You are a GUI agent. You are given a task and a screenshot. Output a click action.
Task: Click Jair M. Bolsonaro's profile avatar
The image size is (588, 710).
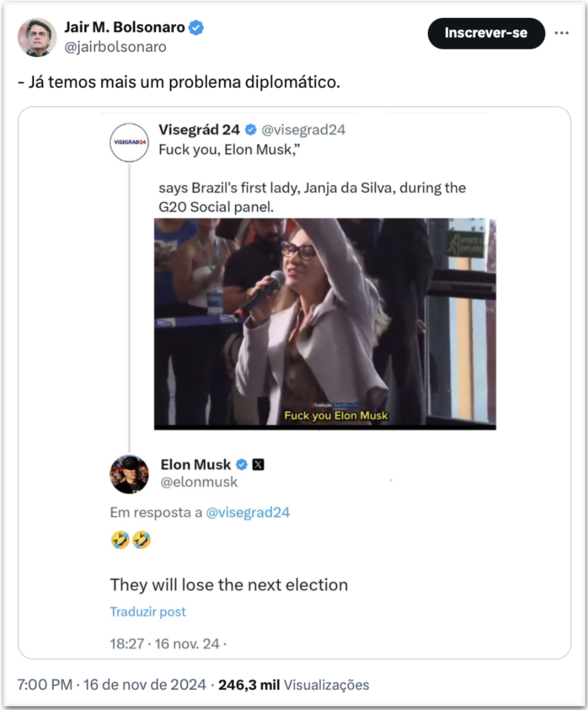37,37
